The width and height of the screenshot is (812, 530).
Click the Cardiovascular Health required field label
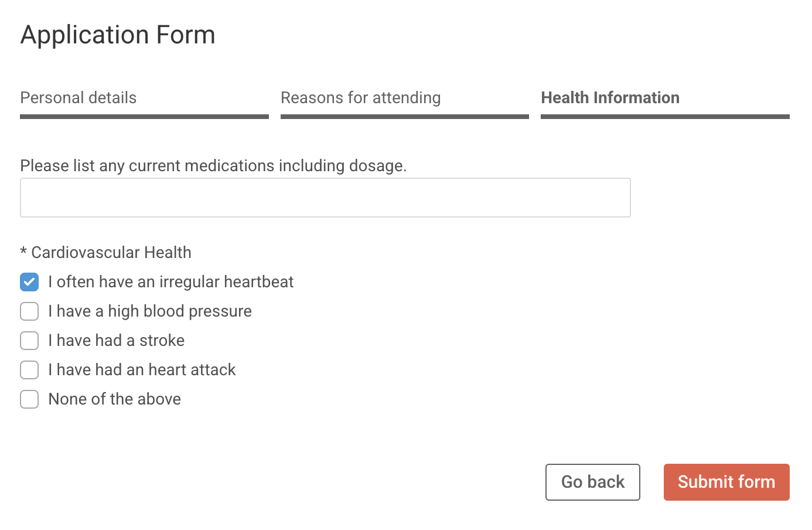(106, 253)
